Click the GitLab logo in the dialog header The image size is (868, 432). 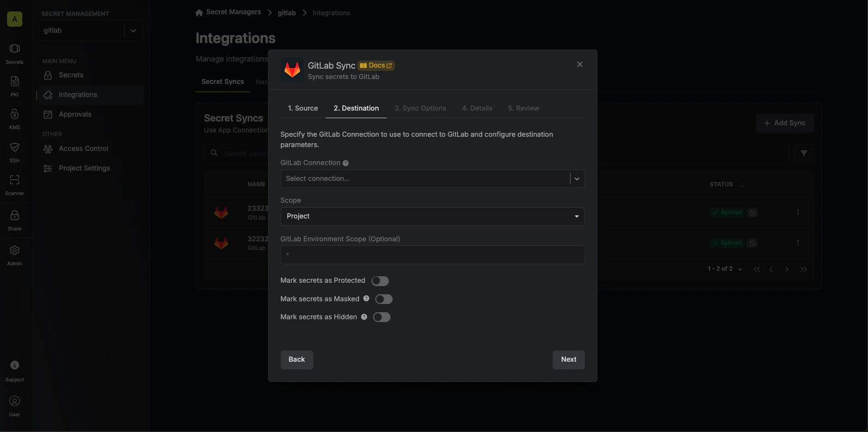[292, 70]
